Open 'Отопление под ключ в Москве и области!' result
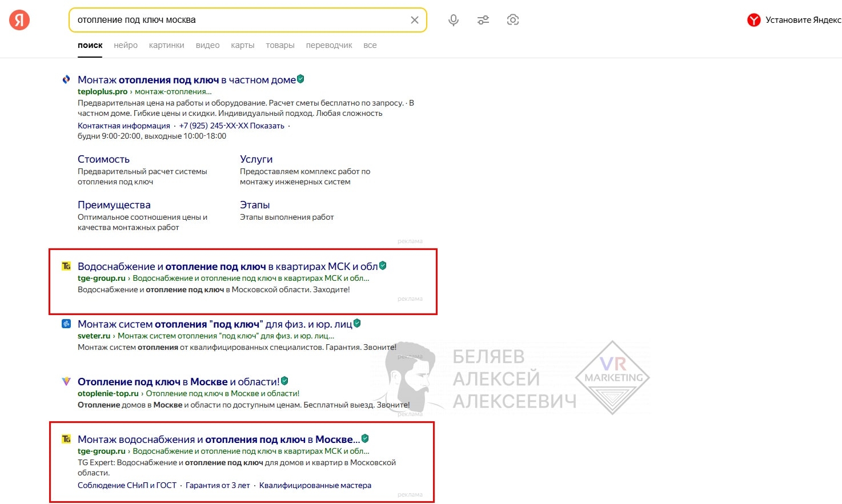 [179, 382]
